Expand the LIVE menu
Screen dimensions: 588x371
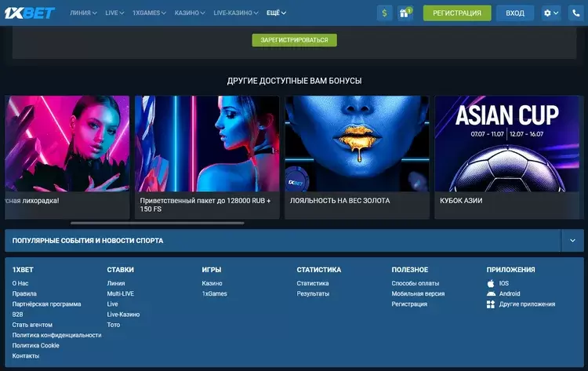[114, 13]
